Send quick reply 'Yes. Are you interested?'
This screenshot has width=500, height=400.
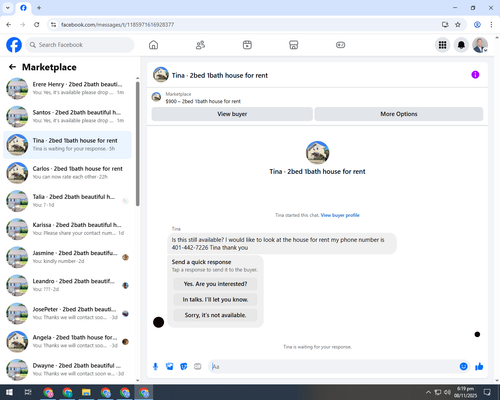(215, 284)
